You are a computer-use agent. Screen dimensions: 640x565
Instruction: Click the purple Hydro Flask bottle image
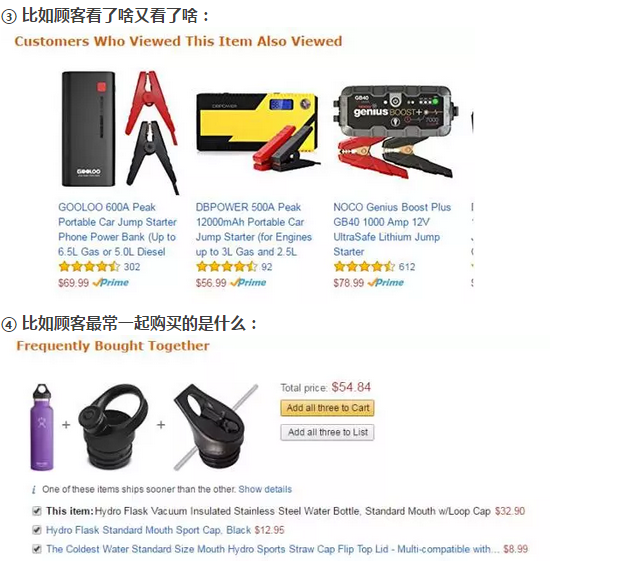click(x=42, y=427)
